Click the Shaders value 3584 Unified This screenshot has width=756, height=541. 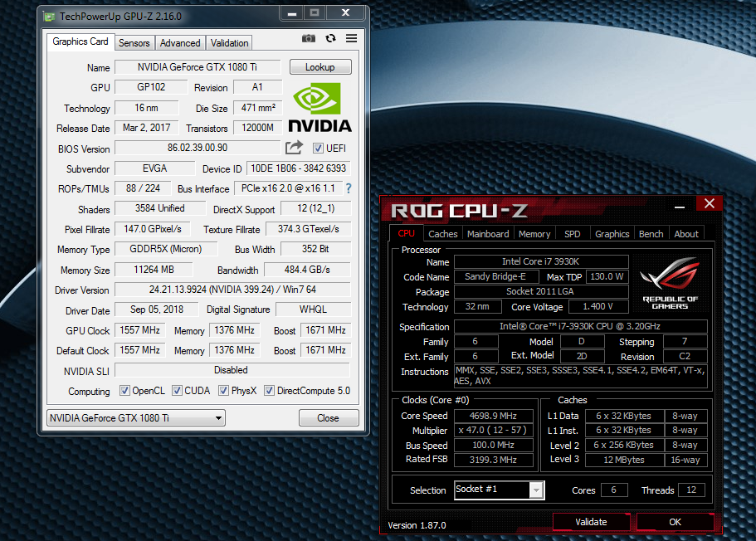click(x=159, y=208)
